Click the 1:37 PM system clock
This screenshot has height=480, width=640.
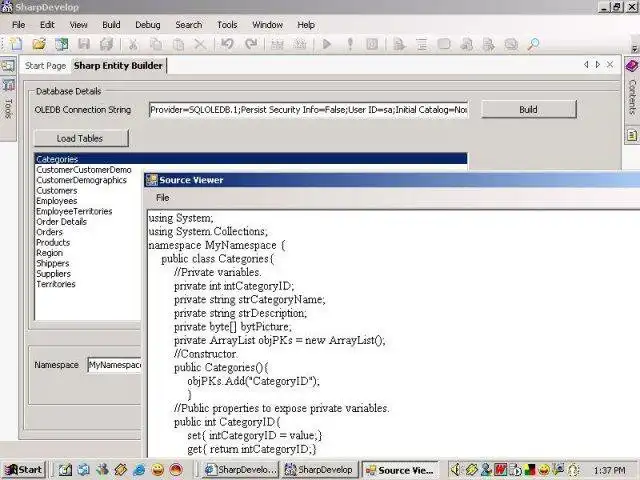point(609,470)
